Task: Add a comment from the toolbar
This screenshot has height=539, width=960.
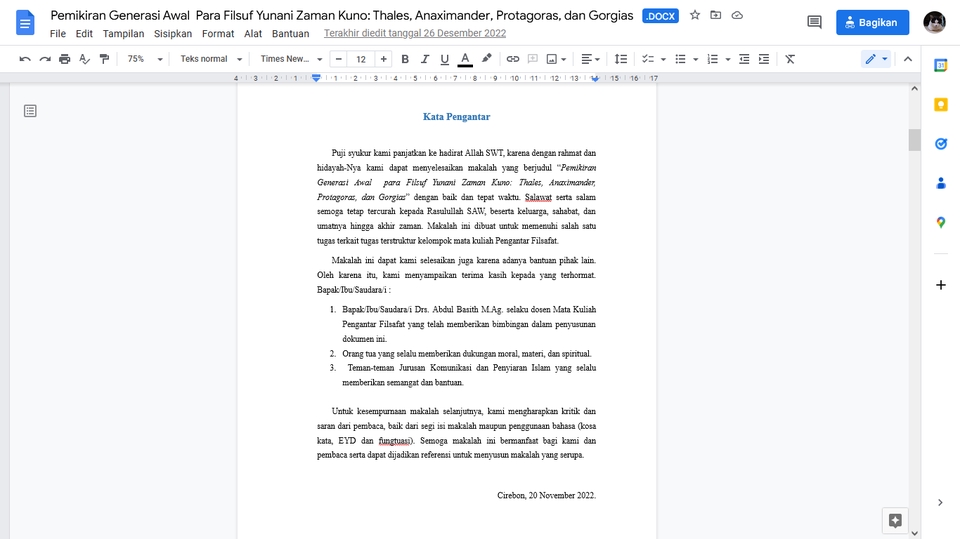Action: (x=533, y=59)
